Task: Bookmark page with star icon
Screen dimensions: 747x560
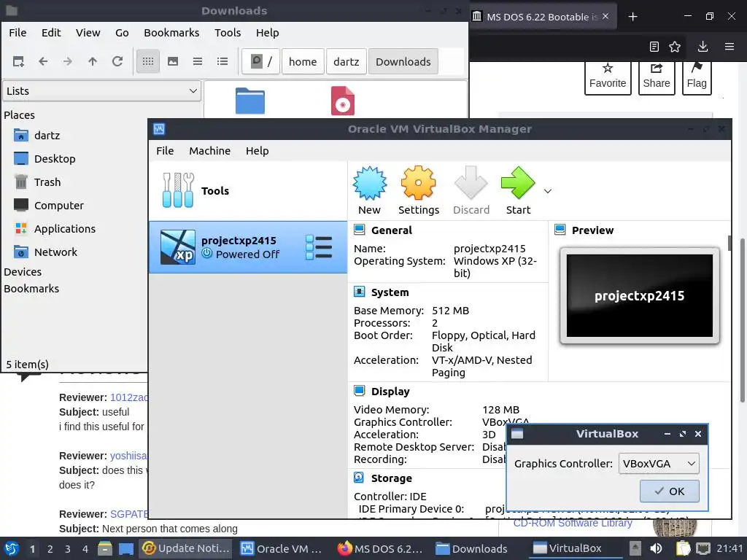Action: pos(675,47)
